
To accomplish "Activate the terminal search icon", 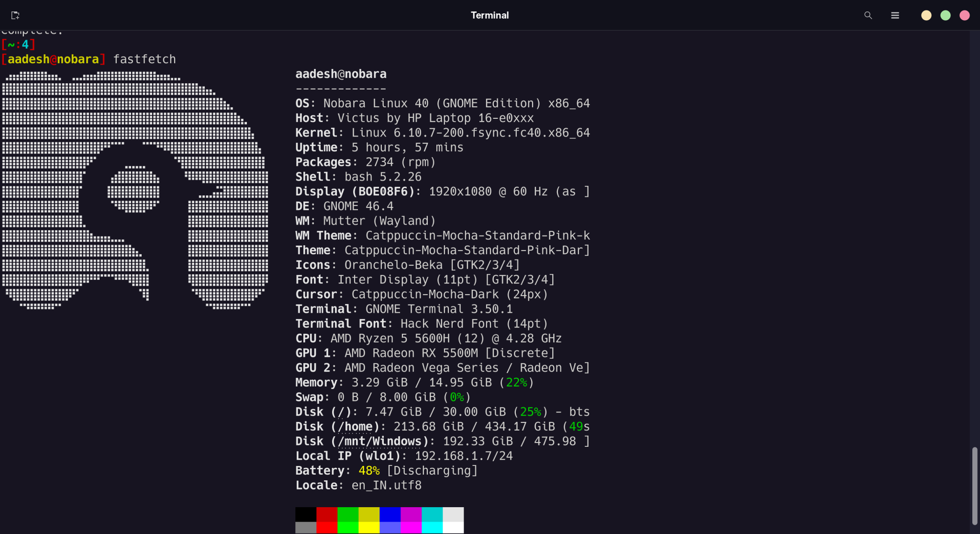I will pyautogui.click(x=868, y=15).
